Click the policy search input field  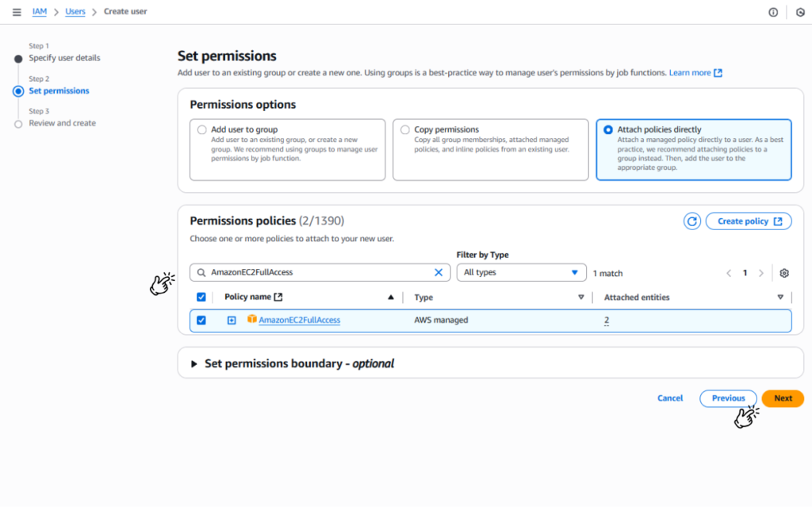tap(317, 272)
